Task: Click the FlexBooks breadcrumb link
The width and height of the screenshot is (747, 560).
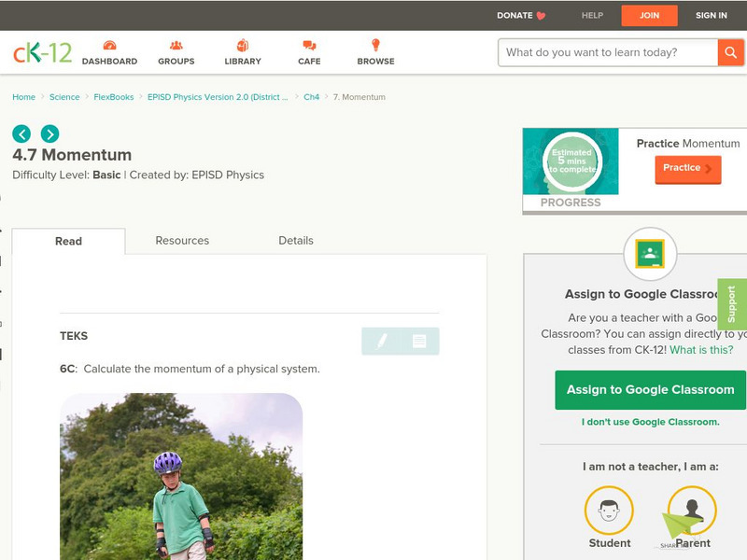Action: 113,97
